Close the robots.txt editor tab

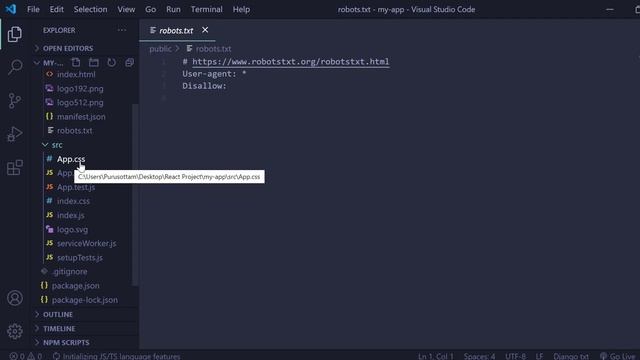tap(205, 30)
